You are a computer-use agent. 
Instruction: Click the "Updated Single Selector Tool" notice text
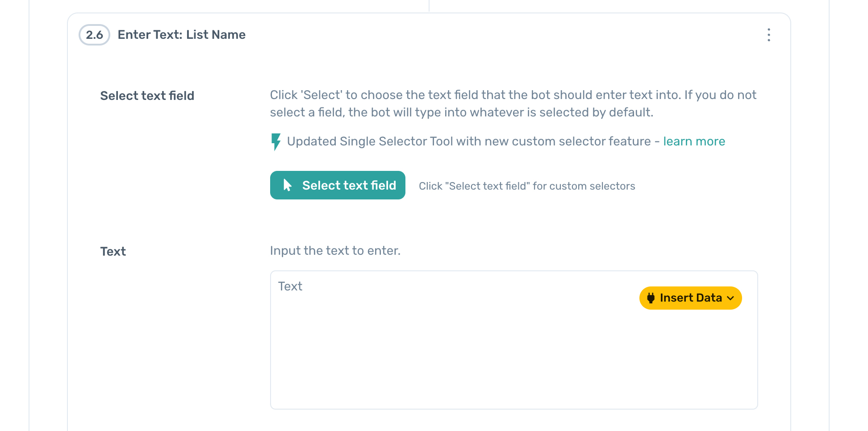[469, 141]
